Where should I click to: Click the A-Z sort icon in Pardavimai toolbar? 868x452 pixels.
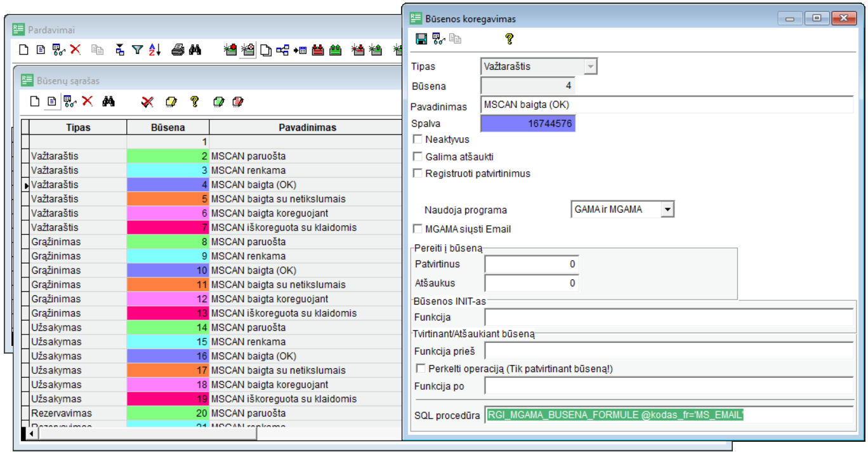155,50
